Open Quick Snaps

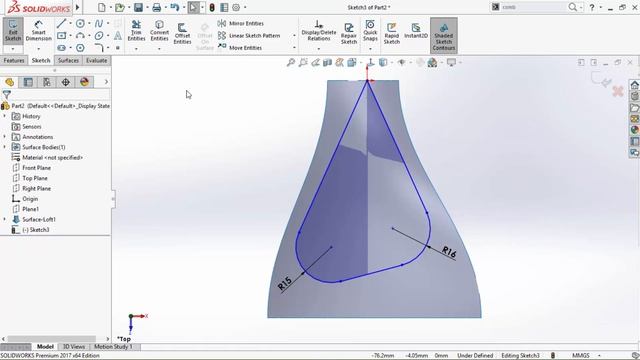tap(370, 31)
